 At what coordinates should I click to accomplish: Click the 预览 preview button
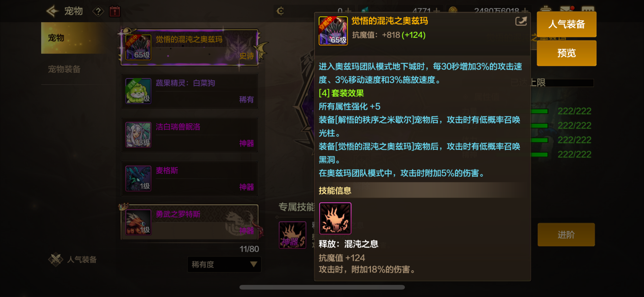coord(567,53)
